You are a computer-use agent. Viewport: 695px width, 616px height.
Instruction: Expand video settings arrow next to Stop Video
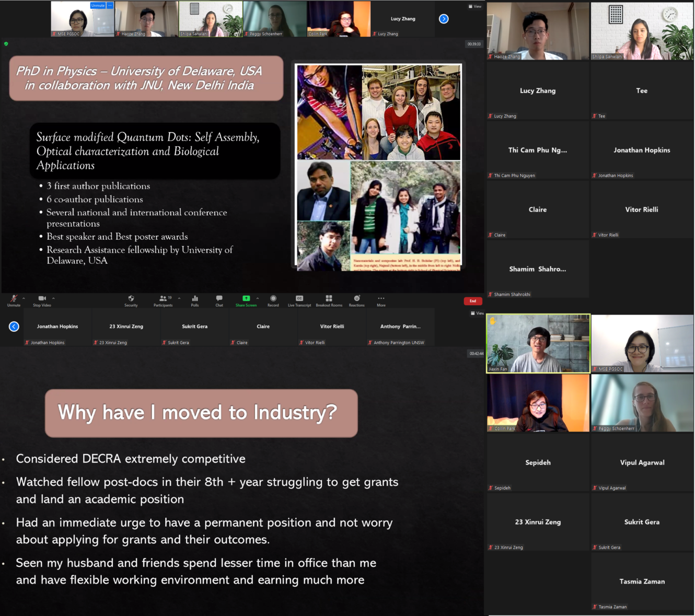click(54, 298)
